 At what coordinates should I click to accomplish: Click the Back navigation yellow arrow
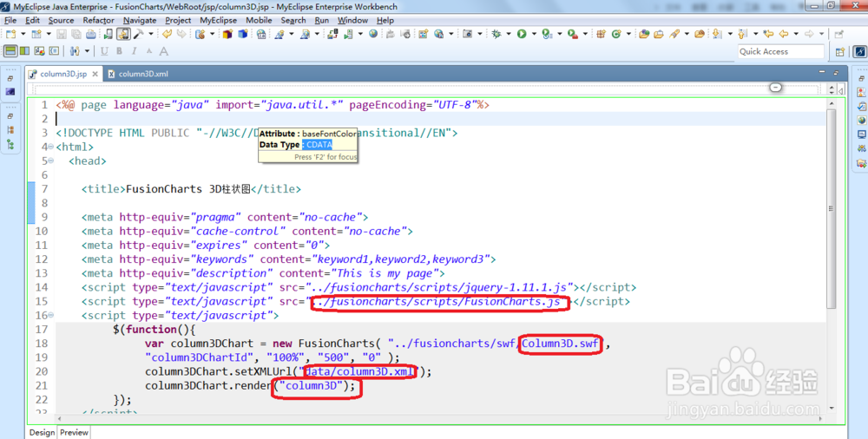click(783, 34)
